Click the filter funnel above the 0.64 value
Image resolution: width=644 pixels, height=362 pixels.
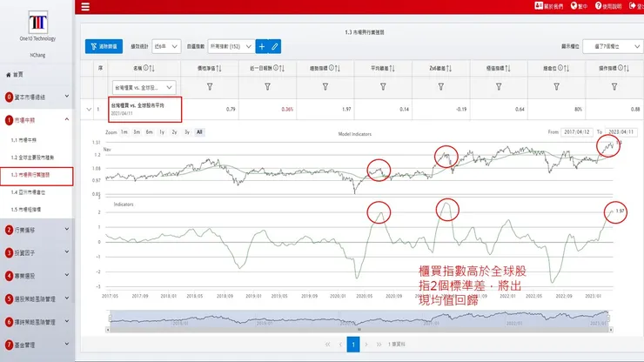499,87
